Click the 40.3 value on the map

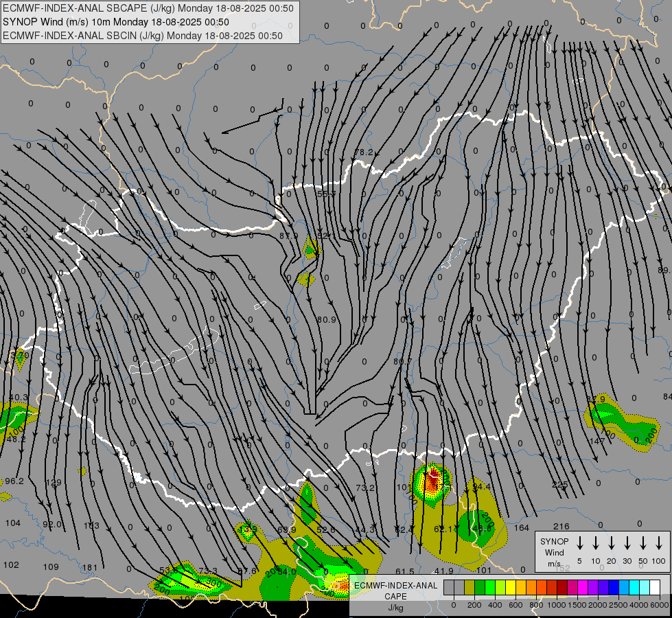click(x=18, y=398)
